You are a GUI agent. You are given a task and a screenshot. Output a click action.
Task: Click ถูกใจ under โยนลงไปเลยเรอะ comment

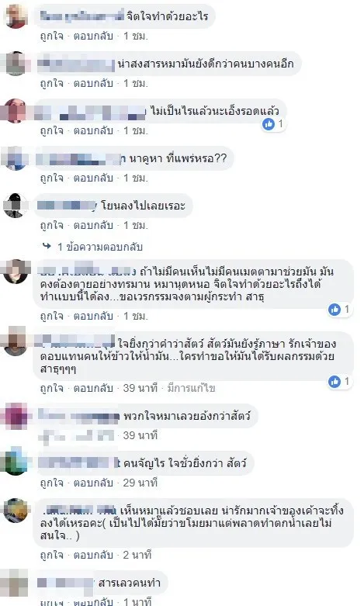[52, 225]
